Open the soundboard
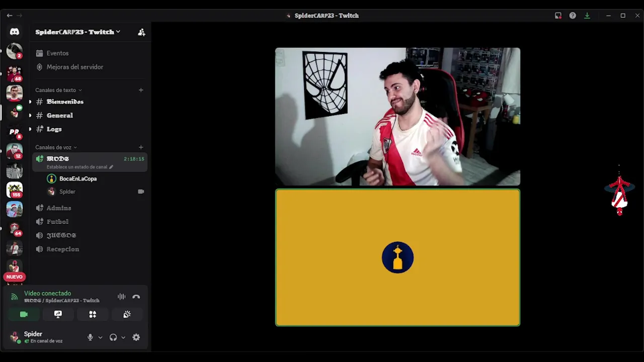Image resolution: width=644 pixels, height=362 pixels. 127,314
